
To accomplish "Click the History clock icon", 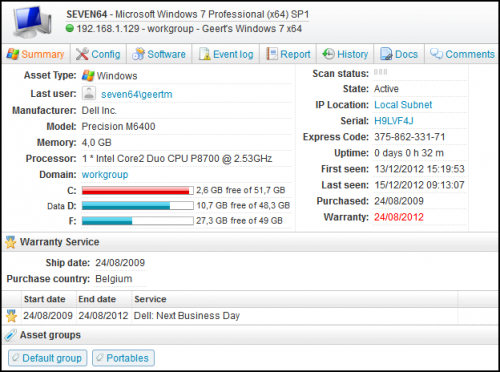I will [328, 54].
